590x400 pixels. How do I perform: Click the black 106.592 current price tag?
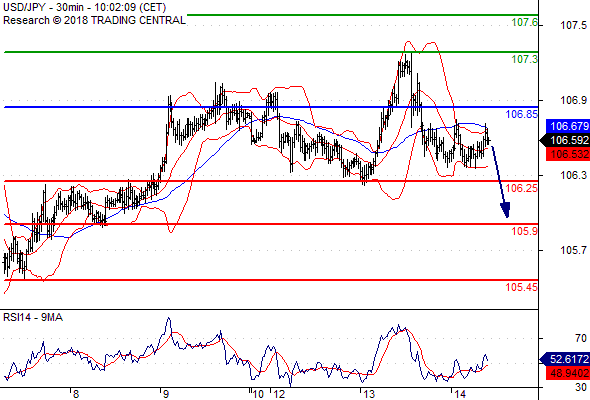click(566, 140)
